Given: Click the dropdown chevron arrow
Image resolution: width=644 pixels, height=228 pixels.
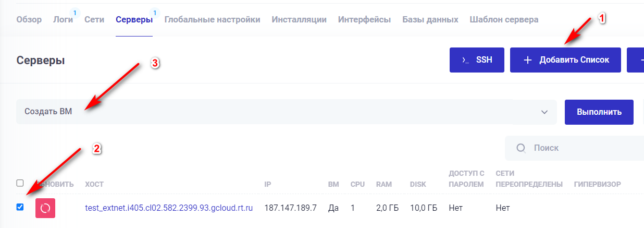Looking at the screenshot, I should pos(544,112).
